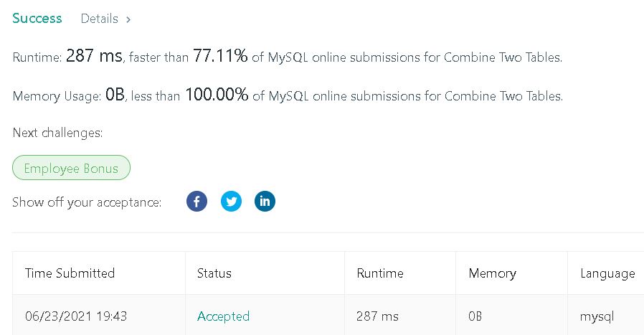The width and height of the screenshot is (644, 335).
Task: Select the Runtime column header
Action: (x=380, y=273)
